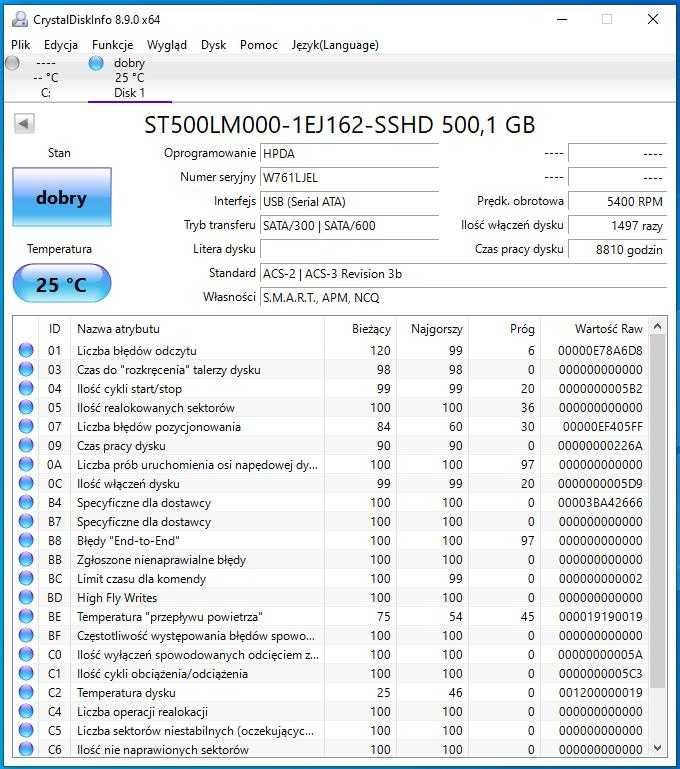Select raw value 001200000019
Screen dimensions: 680x769
coord(600,693)
